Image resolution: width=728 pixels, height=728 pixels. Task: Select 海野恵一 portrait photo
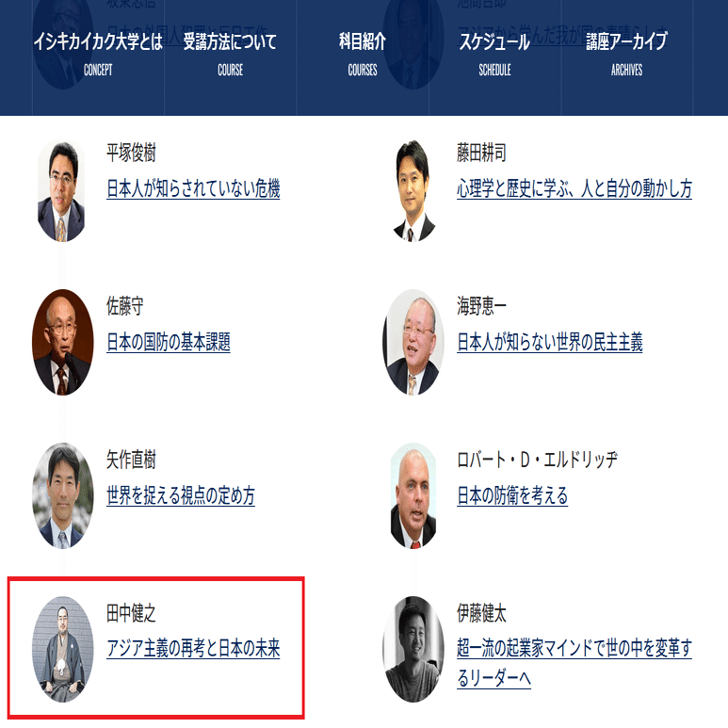tap(413, 342)
